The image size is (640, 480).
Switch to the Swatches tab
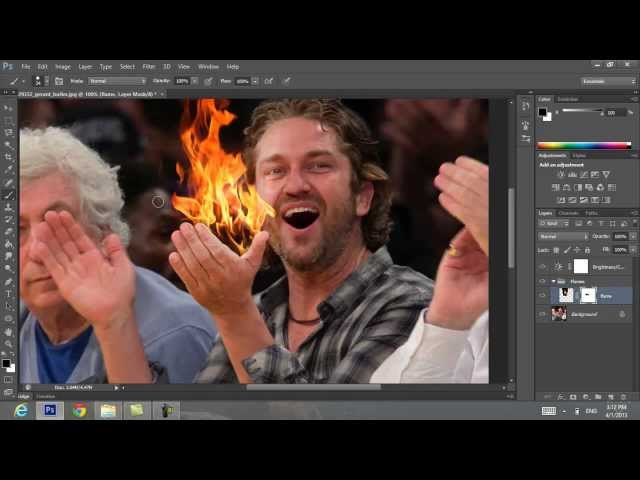point(567,99)
